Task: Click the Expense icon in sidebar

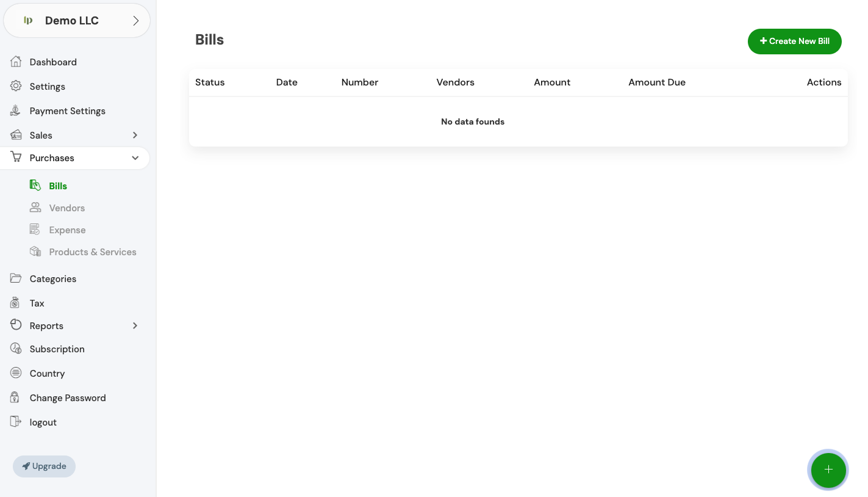Action: tap(35, 230)
